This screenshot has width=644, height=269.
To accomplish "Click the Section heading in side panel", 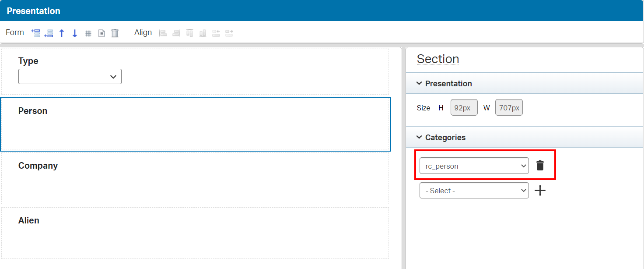I will point(438,59).
